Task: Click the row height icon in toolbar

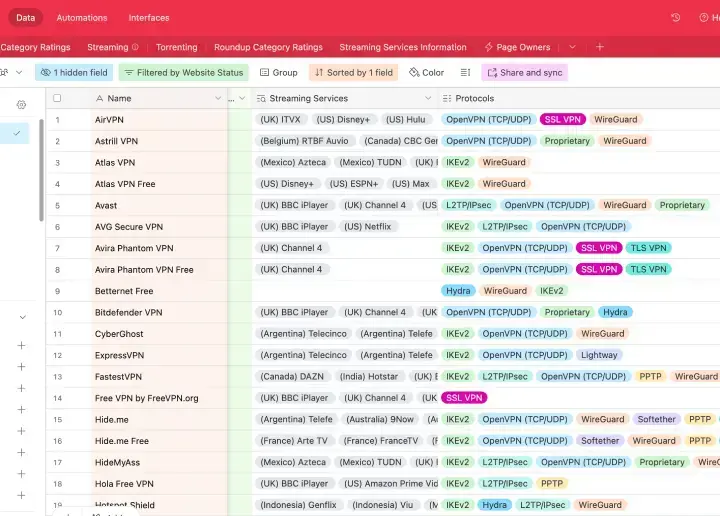Action: (465, 73)
